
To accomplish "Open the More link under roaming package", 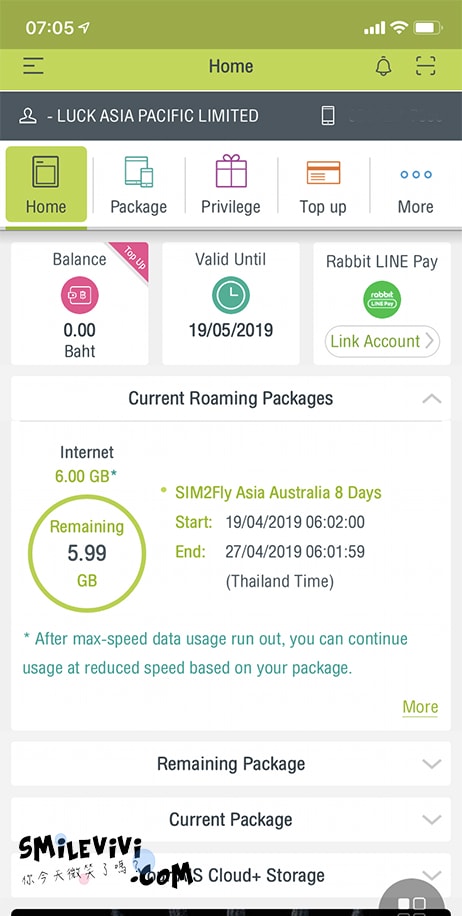I will point(420,707).
